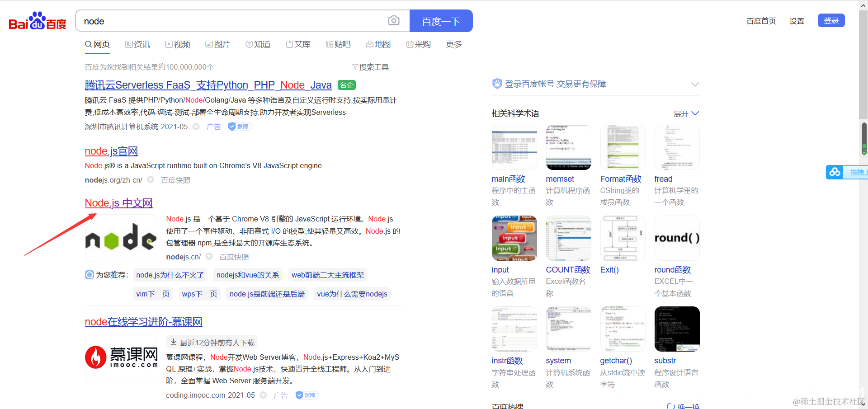Expand the 登录百度帐号 banner chevron
This screenshot has height=409, width=868.
coord(695,84)
